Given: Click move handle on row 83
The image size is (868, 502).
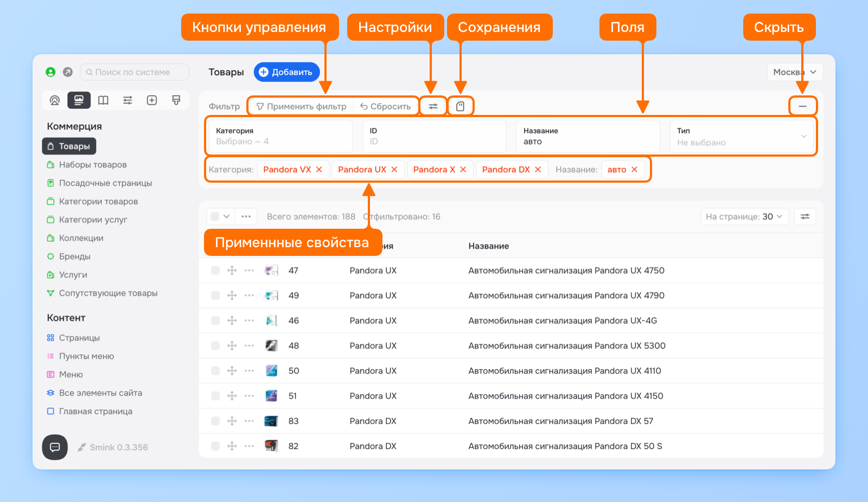Looking at the screenshot, I should tap(232, 421).
